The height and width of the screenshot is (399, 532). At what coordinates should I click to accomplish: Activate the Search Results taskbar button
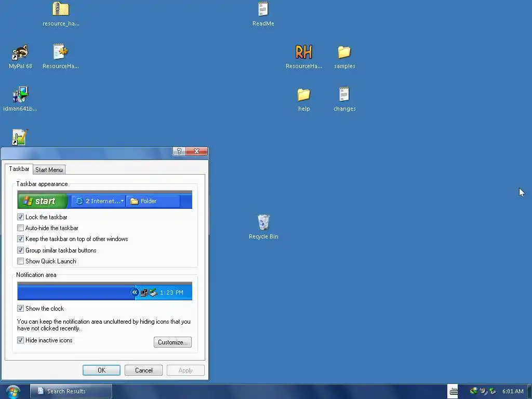[71, 391]
